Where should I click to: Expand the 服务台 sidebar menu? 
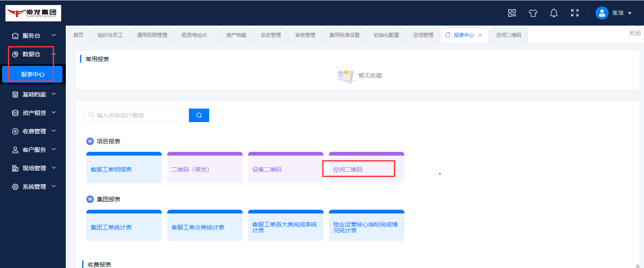[x=33, y=36]
